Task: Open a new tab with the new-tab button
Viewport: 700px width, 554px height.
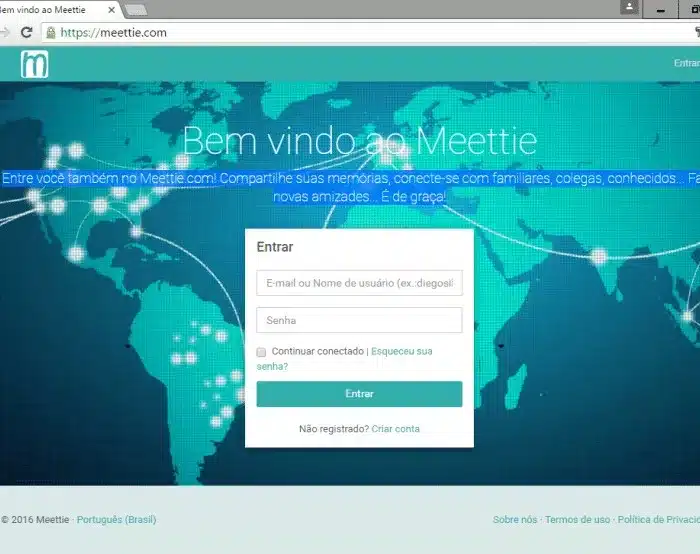Action: click(136, 9)
